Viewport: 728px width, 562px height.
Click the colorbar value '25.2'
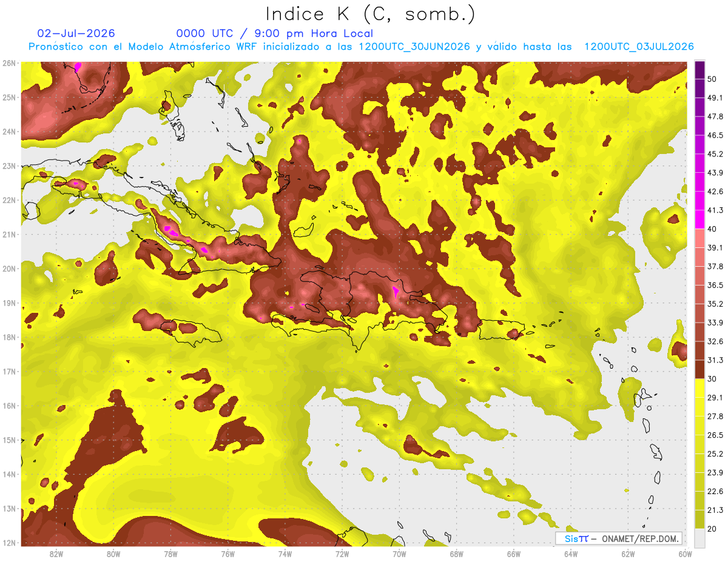coord(715,454)
